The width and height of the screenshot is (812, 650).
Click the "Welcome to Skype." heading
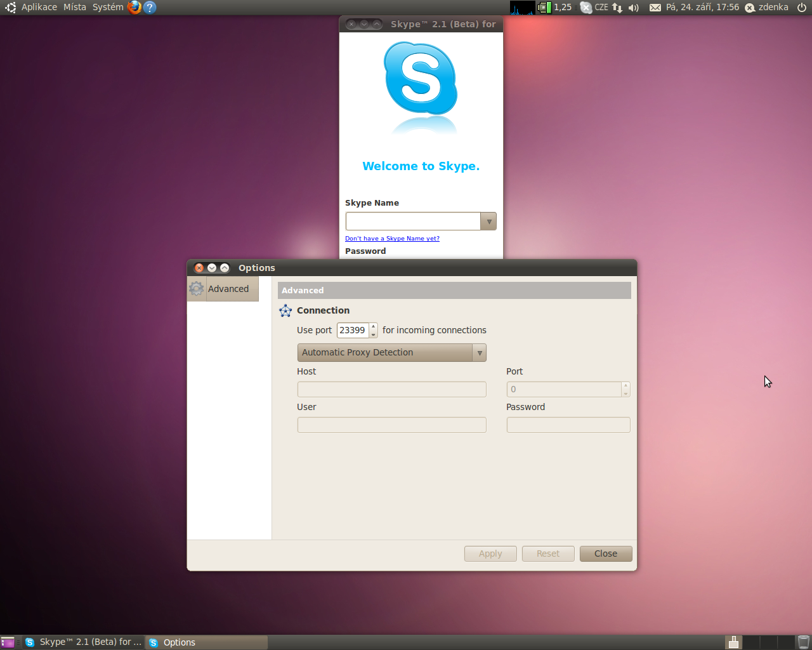coord(421,166)
